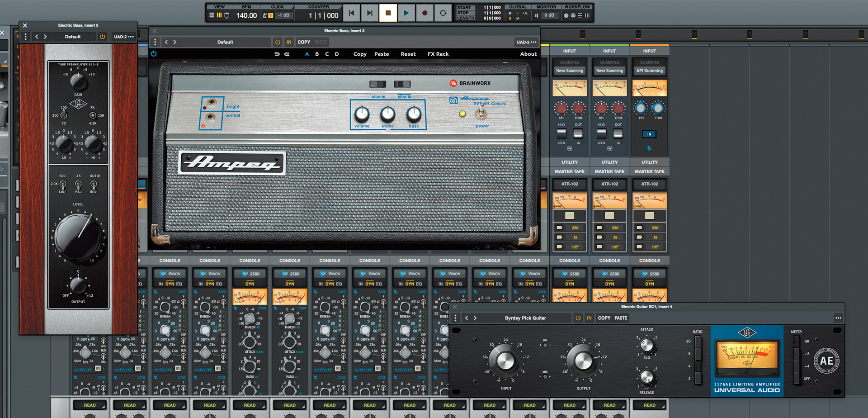Screen dimensions: 868x418
Task: Open Byrdsy Pick Guitar preset selector
Action: [x=525, y=318]
